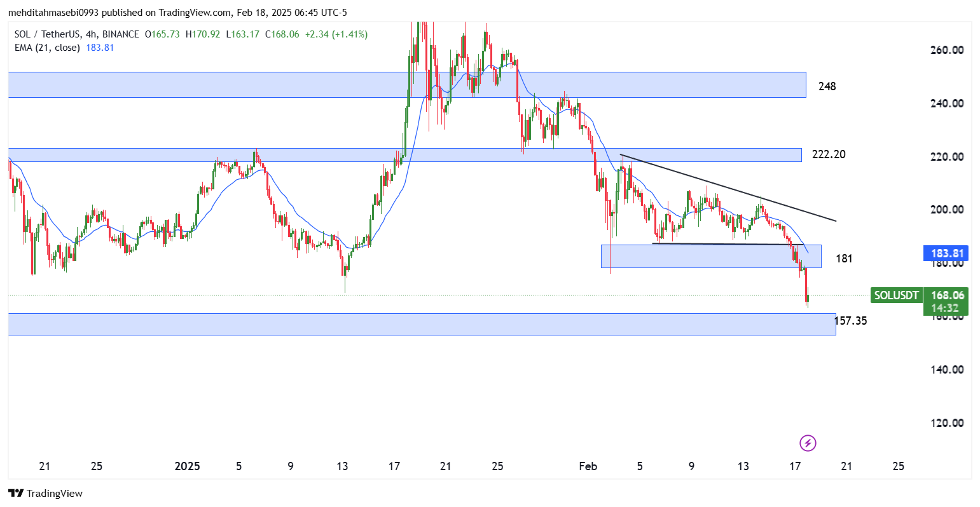This screenshot has height=507, width=980.
Task: Select the blue rectangle zone at 248
Action: coord(407,84)
